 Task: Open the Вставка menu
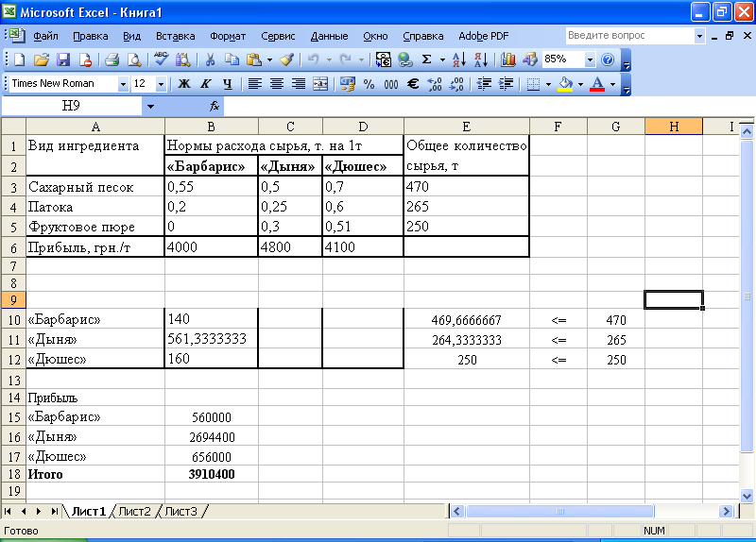coord(175,36)
